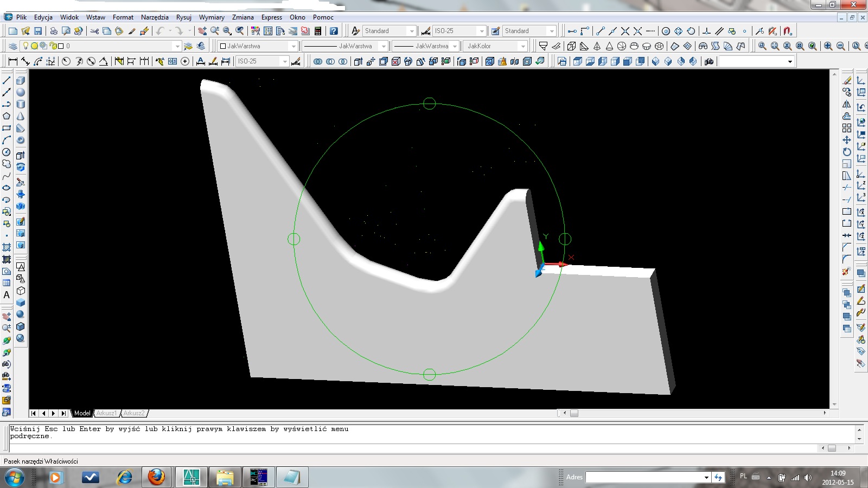Select the solid Cone tool
This screenshot has width=868, height=488.
pyautogui.click(x=21, y=116)
